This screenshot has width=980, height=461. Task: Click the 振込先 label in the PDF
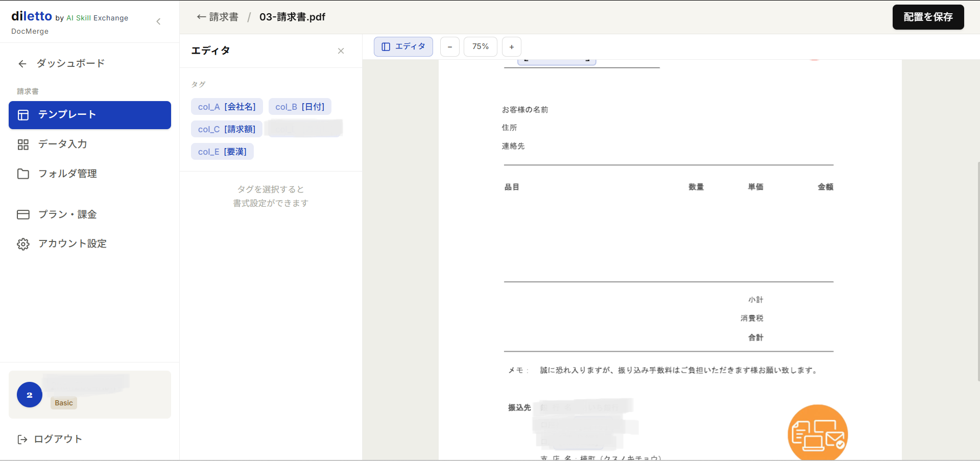tap(519, 407)
